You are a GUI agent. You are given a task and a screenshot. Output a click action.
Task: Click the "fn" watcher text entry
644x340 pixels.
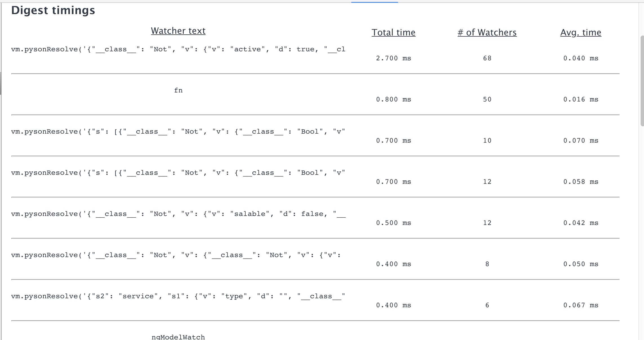[178, 90]
